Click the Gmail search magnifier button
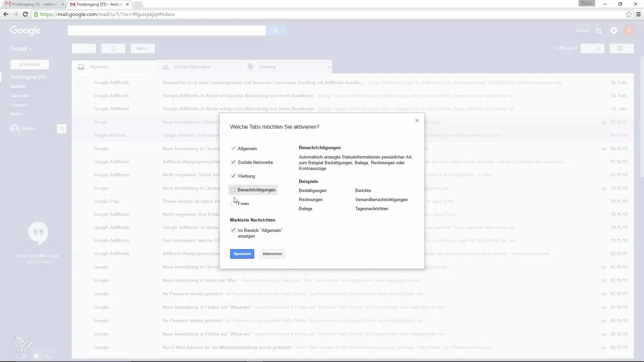The width and height of the screenshot is (644, 362). click(x=276, y=31)
